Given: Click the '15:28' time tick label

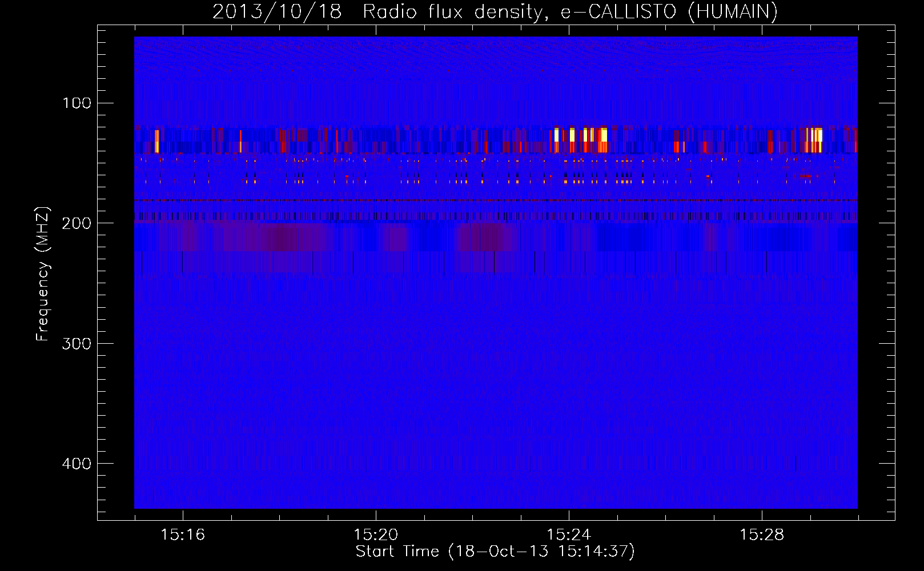Looking at the screenshot, I should click(762, 535).
